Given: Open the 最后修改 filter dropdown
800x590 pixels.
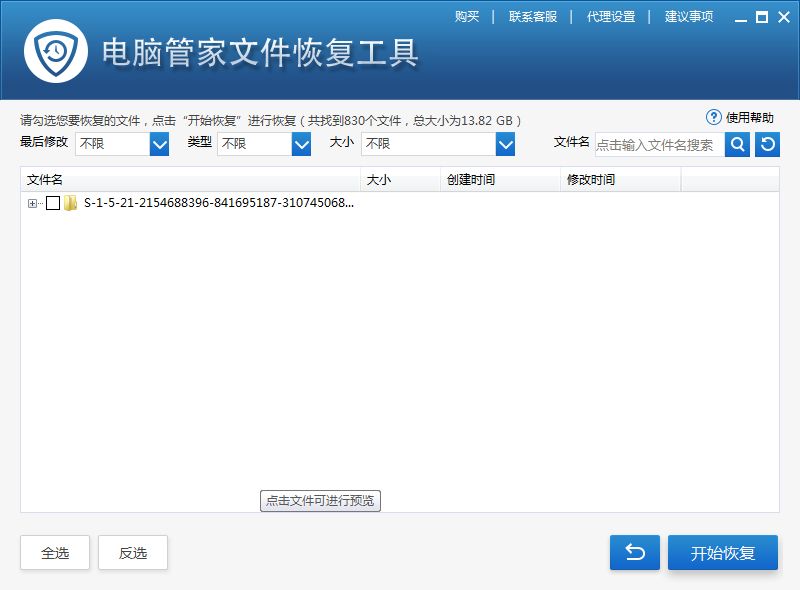Looking at the screenshot, I should click(x=122, y=144).
